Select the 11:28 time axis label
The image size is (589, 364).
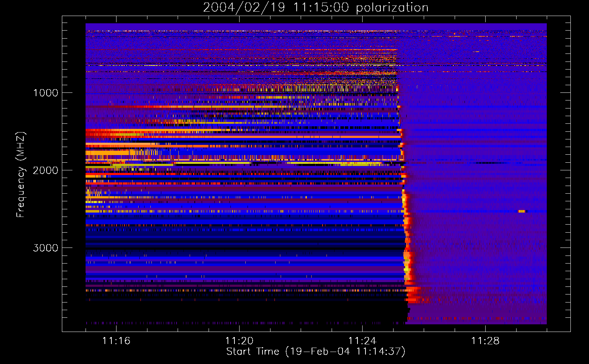pos(485,341)
